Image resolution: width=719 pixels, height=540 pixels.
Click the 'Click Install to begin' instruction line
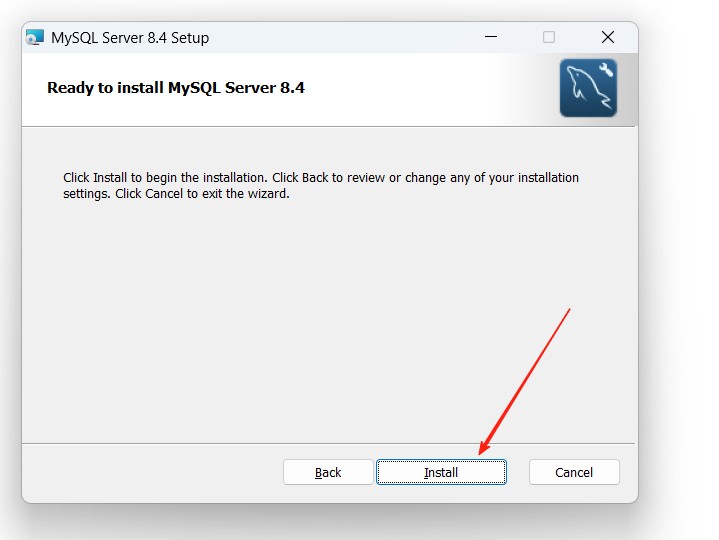coord(320,178)
